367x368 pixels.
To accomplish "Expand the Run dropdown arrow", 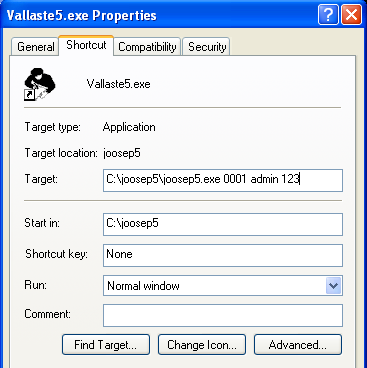I will pyautogui.click(x=333, y=286).
